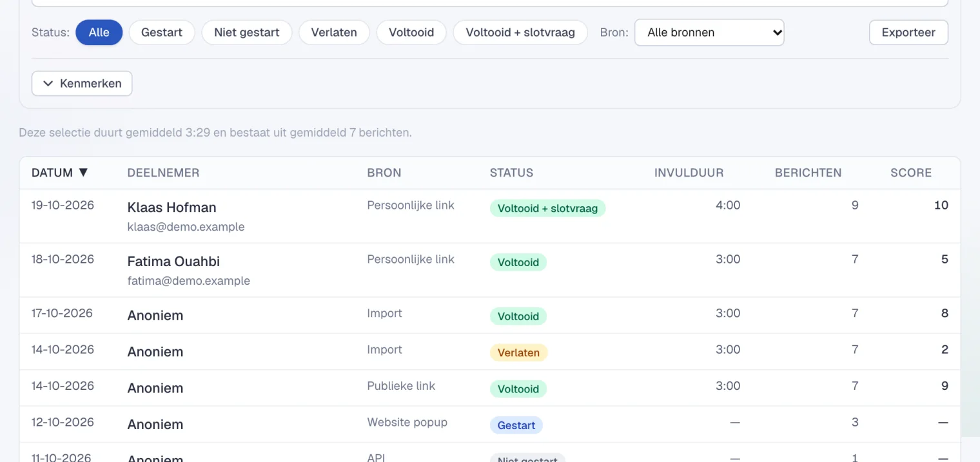
Task: Click the Gestart status badge in the table
Action: [x=516, y=425]
